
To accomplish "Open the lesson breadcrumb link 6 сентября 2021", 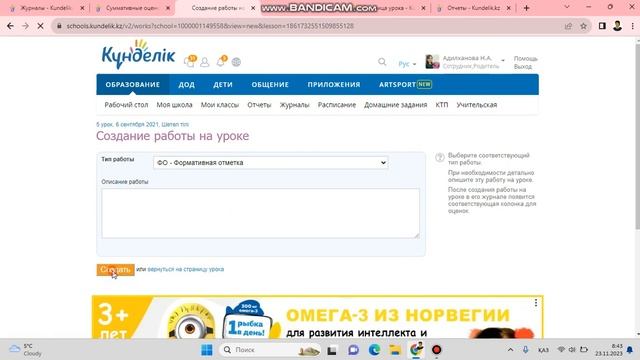I will tap(142, 124).
